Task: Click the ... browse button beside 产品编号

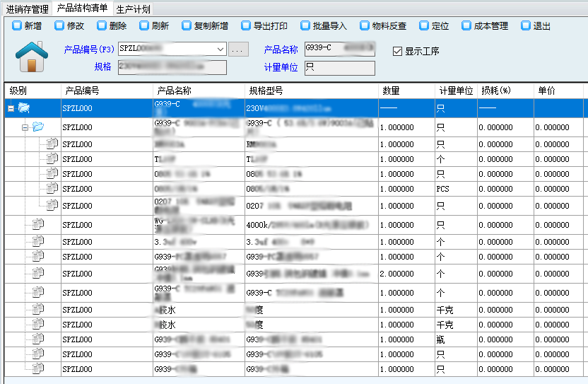Action: pos(239,50)
